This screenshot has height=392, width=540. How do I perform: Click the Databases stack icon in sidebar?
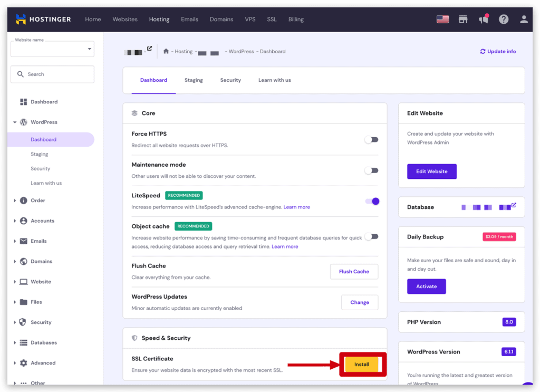23,343
